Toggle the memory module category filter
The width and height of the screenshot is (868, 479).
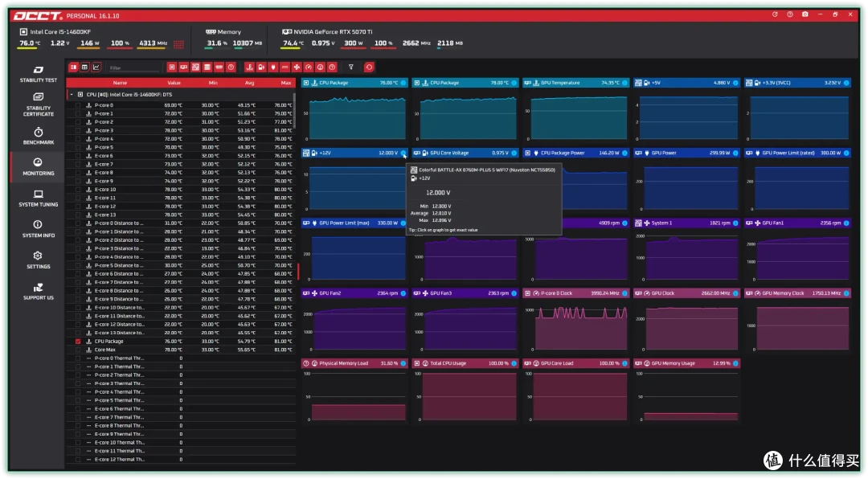click(219, 67)
